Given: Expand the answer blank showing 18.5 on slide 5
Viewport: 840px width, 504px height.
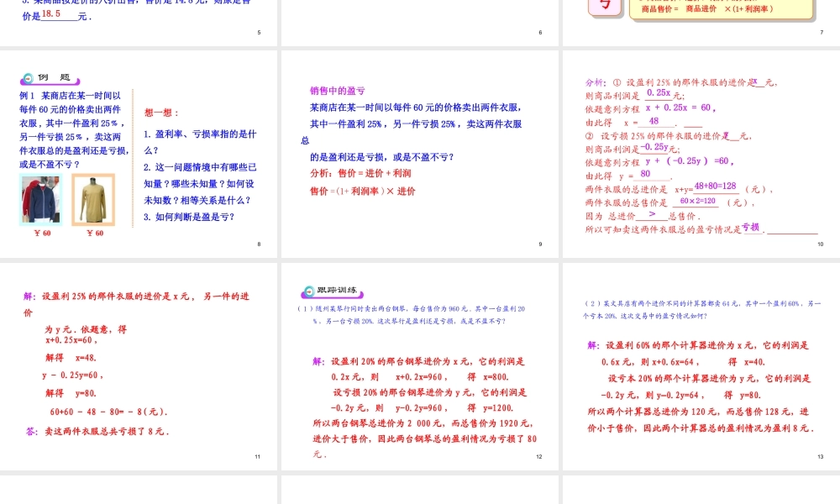Looking at the screenshot, I should click(50, 14).
